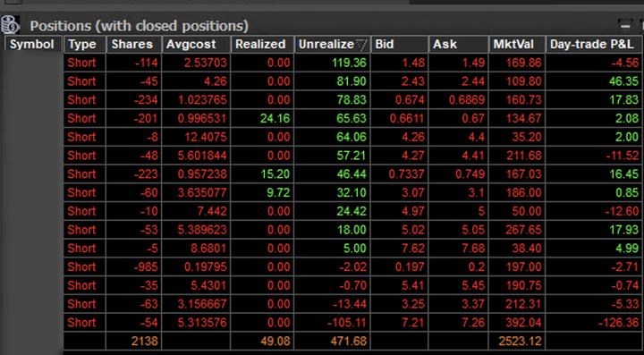Click the unrealized value 18.00
The width and height of the screenshot is (644, 355).
click(x=332, y=230)
